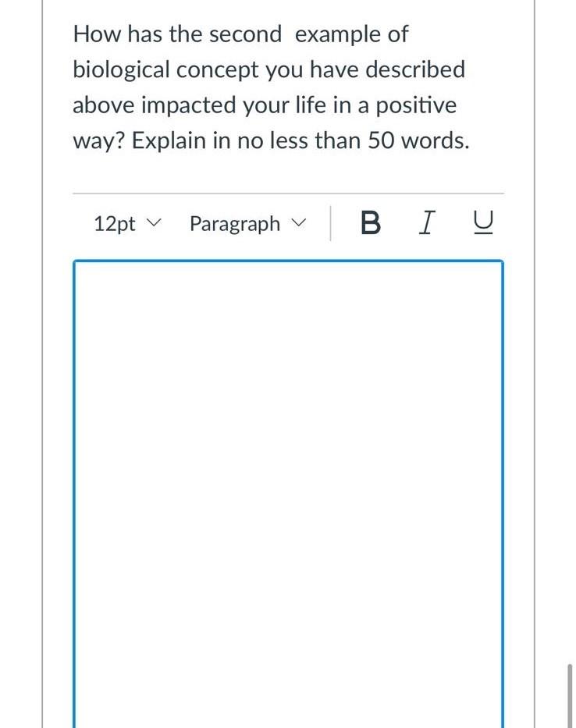Toggle bold formatting with the B icon
576x728 pixels.
371,223
